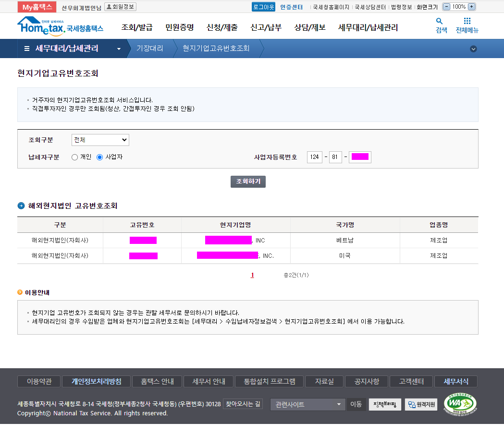Click the 로그아웃 button

pyautogui.click(x=263, y=7)
